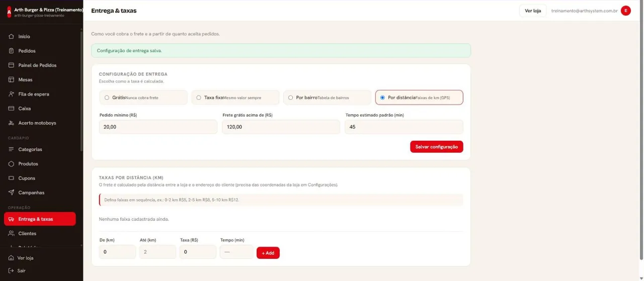Screen dimensions: 644x281
Task: Click the Arth Burger & Pizza store name
Action: point(49,10)
